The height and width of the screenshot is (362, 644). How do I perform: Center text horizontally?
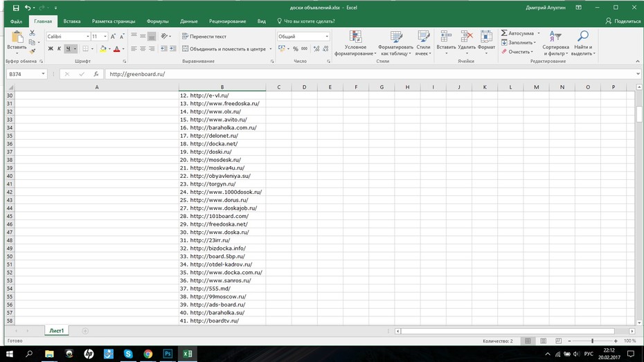pyautogui.click(x=143, y=49)
